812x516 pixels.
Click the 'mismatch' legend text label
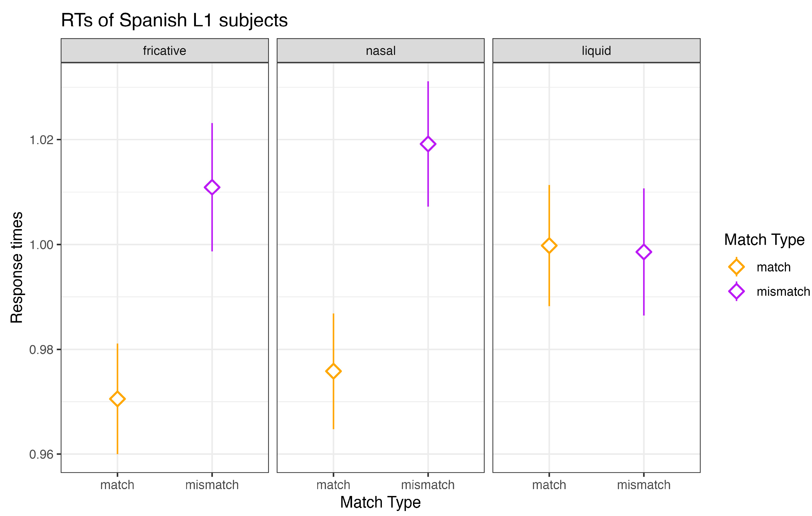pos(783,291)
